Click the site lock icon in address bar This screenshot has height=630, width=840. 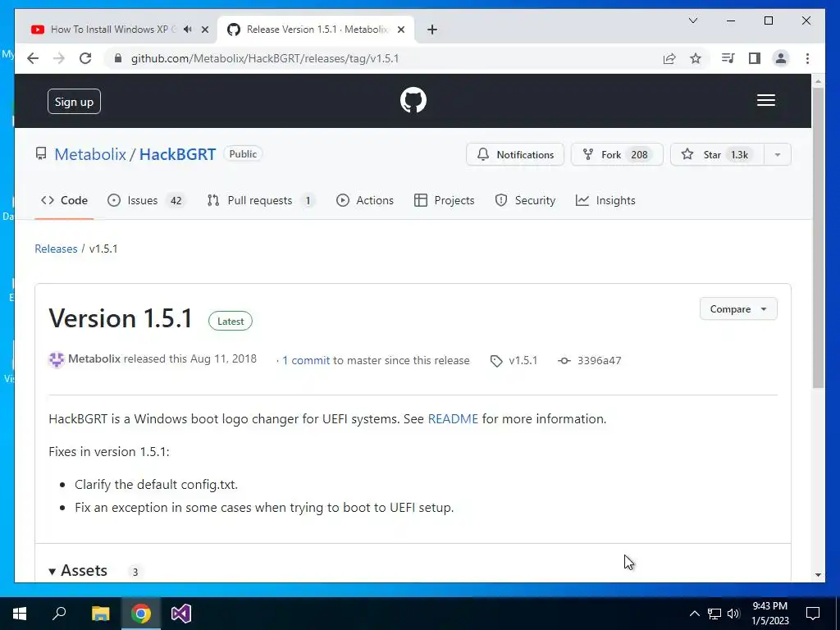coord(118,58)
